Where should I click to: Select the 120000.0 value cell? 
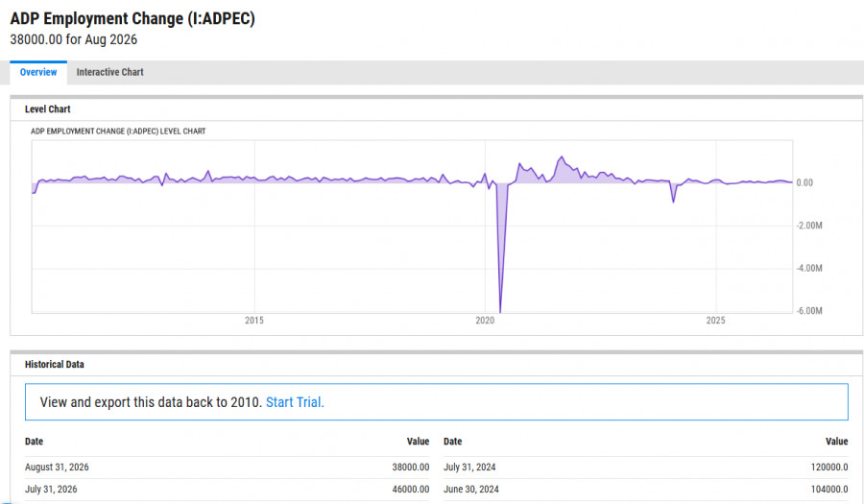coord(829,468)
